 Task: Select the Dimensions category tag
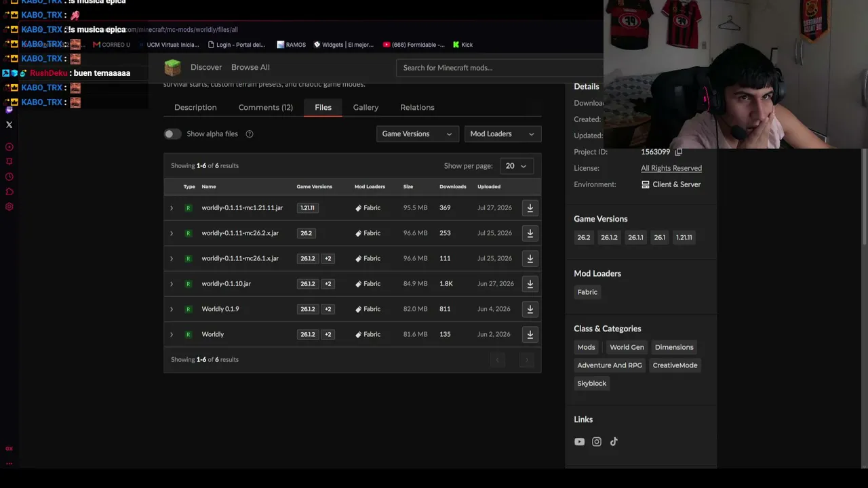click(x=674, y=347)
